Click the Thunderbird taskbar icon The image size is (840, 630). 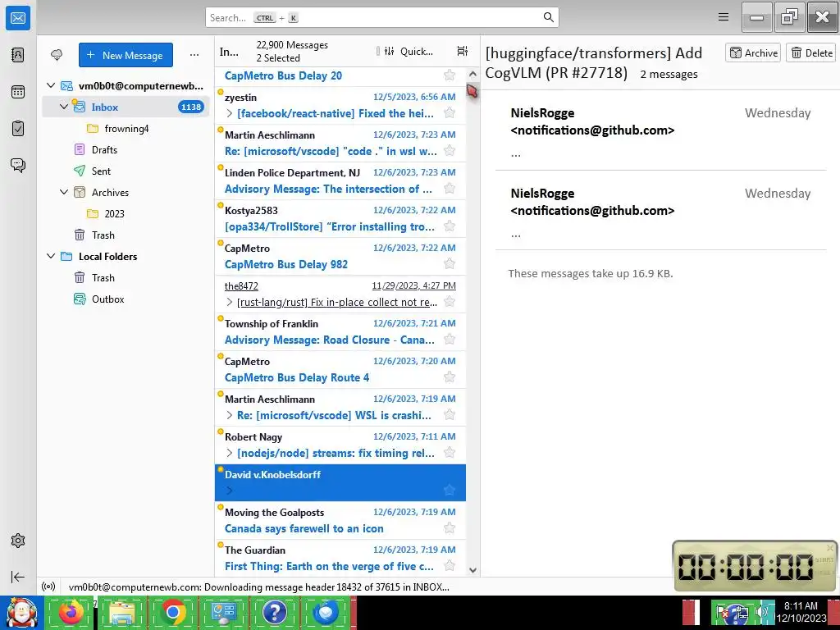pyautogui.click(x=326, y=612)
